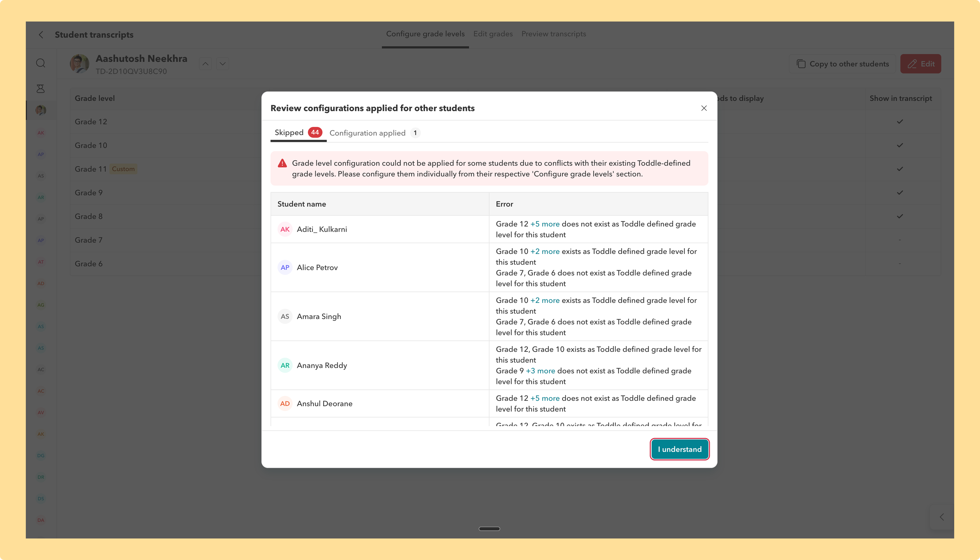Image resolution: width=980 pixels, height=560 pixels.
Task: Click the AD avatar beside Anshul Deorane
Action: coord(285,403)
